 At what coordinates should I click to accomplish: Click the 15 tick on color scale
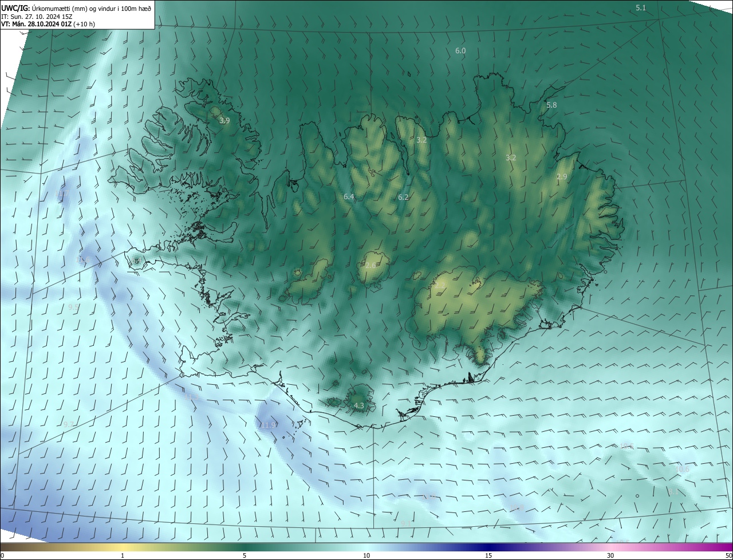488,556
